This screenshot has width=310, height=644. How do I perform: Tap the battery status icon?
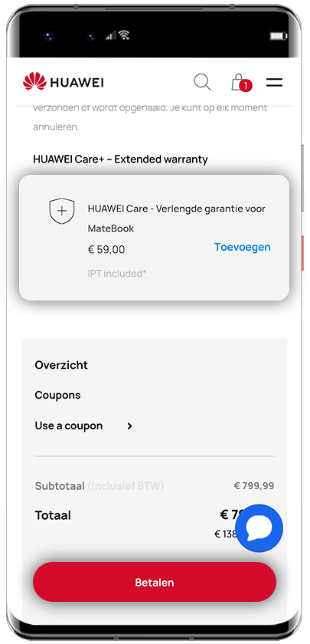click(x=279, y=36)
